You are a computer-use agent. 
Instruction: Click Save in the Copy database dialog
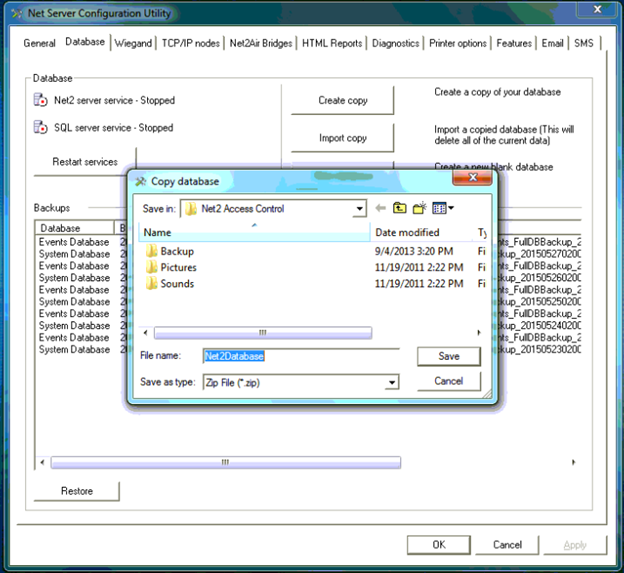(449, 356)
